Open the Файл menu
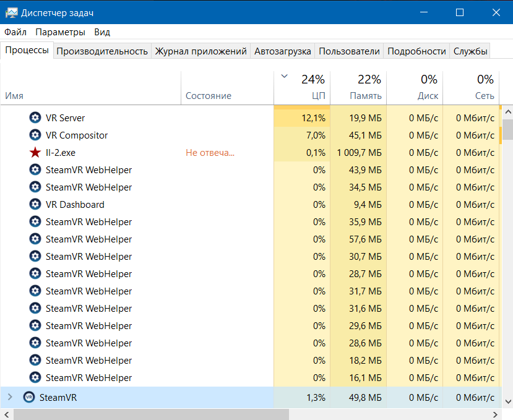 [15, 32]
